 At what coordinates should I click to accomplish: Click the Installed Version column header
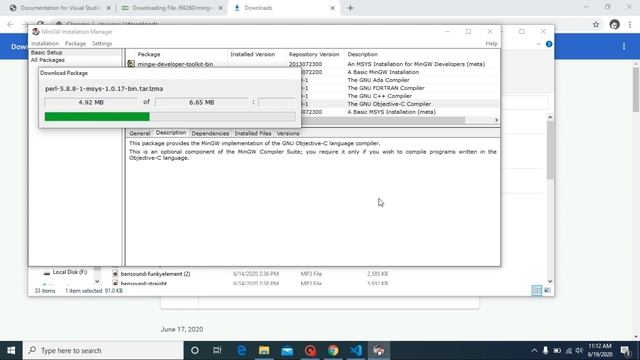click(252, 54)
